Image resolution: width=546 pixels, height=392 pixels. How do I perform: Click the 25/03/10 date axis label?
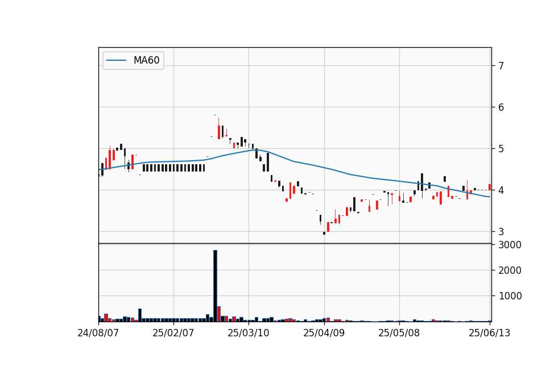249,333
